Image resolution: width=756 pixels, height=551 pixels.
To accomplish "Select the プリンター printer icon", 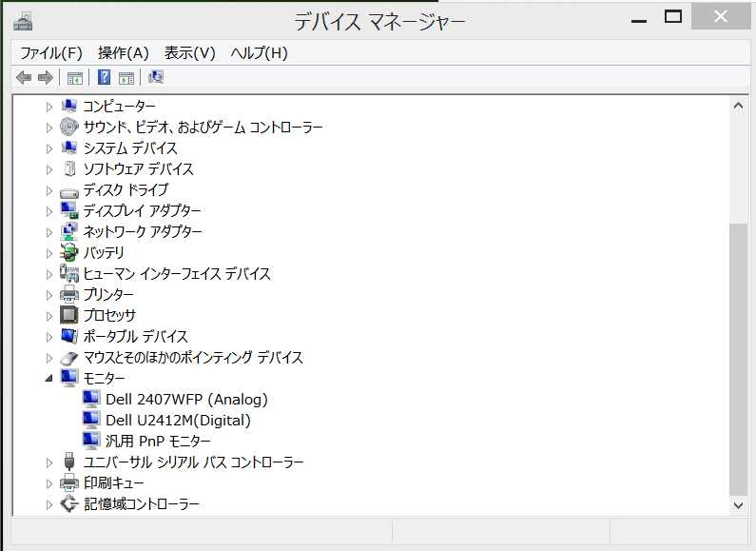I will click(x=69, y=294).
